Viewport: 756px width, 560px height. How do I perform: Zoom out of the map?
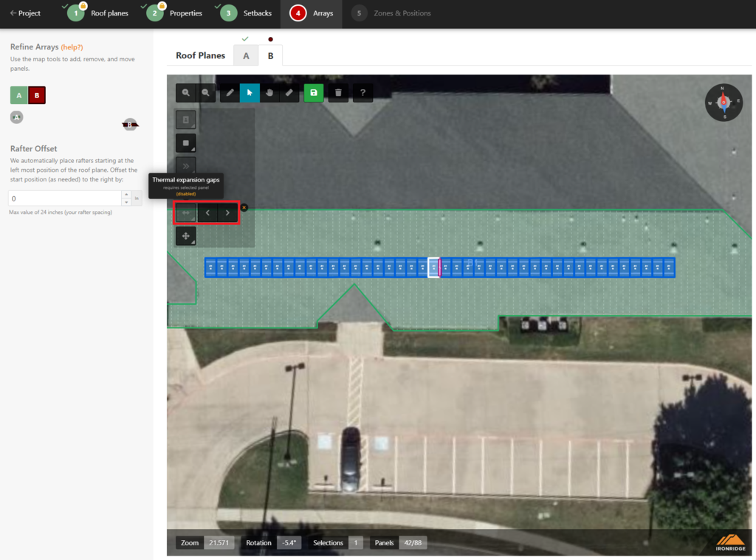(207, 93)
